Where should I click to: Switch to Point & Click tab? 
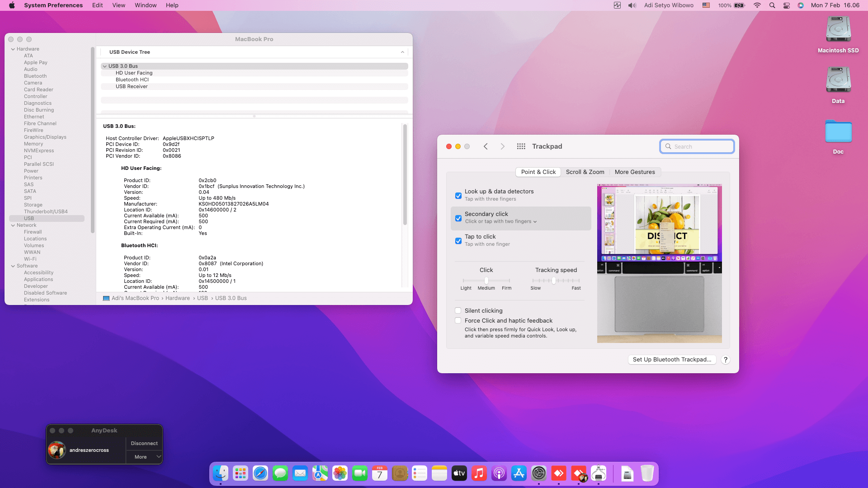[x=538, y=172]
